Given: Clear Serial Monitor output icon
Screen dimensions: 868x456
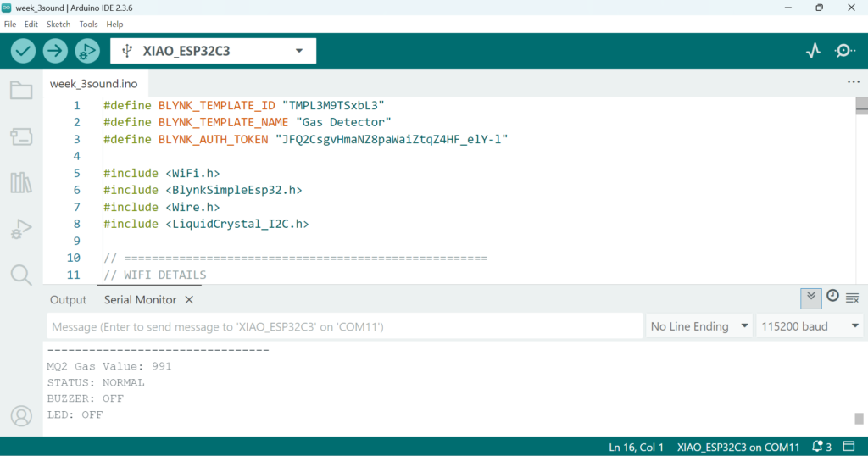Looking at the screenshot, I should pyautogui.click(x=853, y=298).
